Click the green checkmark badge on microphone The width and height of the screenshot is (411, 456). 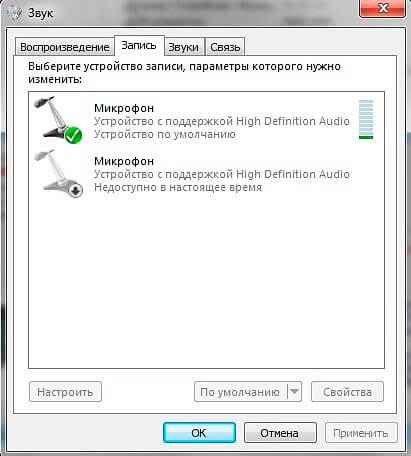tap(73, 135)
